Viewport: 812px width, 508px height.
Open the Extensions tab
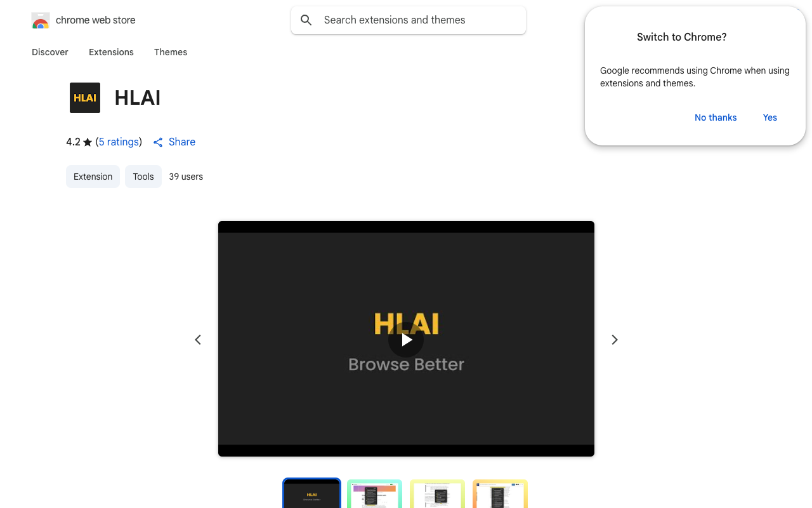111,52
